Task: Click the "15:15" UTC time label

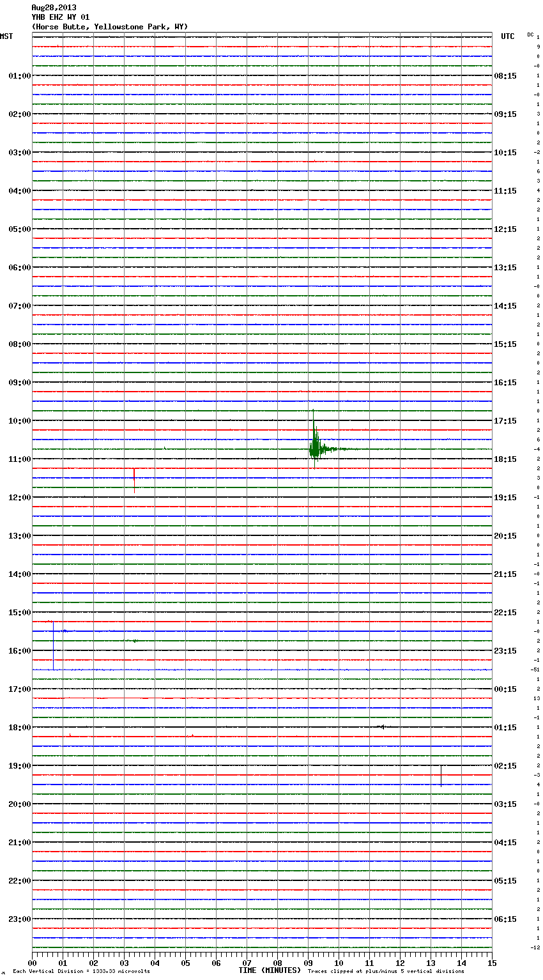Action: [505, 344]
